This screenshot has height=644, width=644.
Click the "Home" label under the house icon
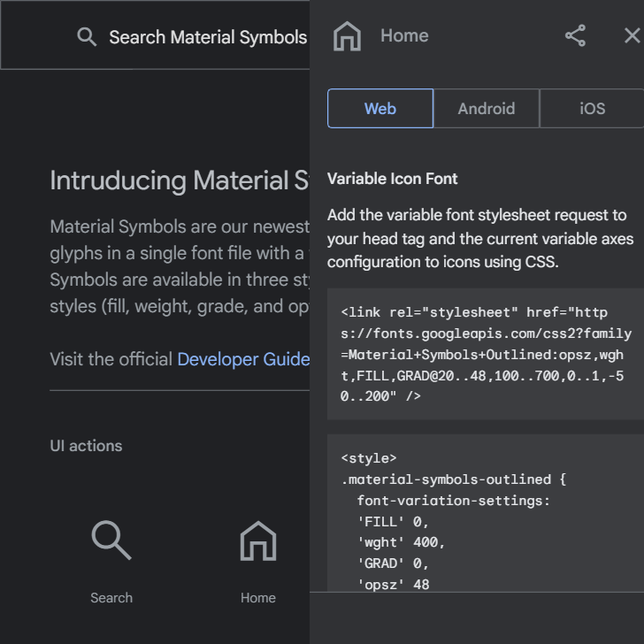tap(258, 598)
